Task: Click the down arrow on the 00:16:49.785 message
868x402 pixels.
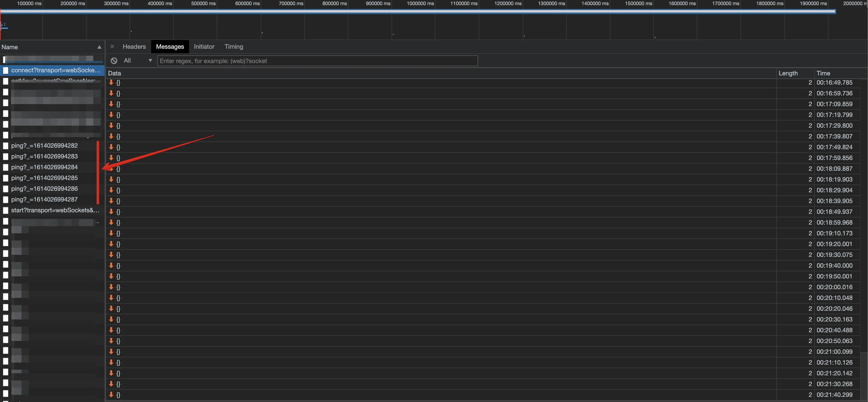Action: pos(111,82)
